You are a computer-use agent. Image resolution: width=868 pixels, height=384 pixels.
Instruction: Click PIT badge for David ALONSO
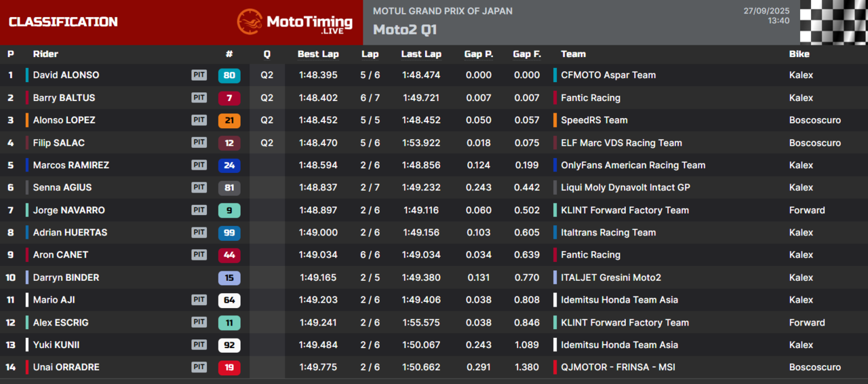tap(199, 75)
